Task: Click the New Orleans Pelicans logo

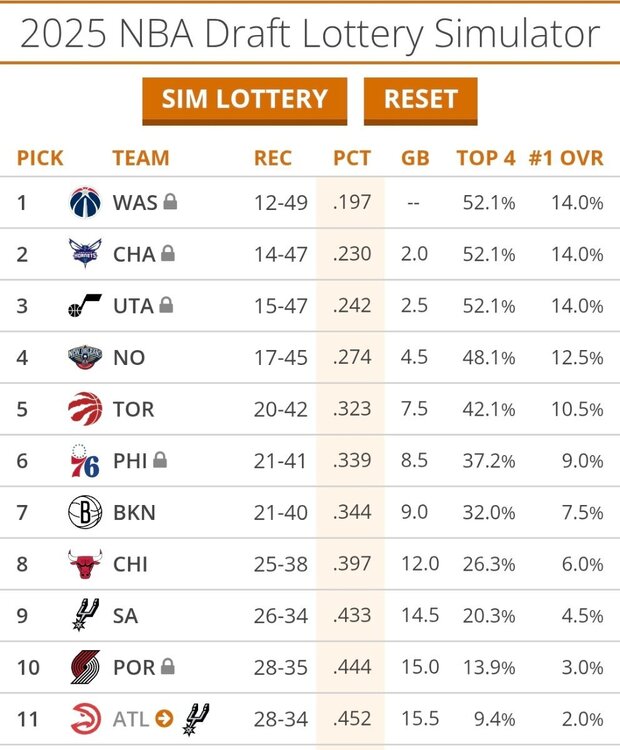Action: pos(85,358)
